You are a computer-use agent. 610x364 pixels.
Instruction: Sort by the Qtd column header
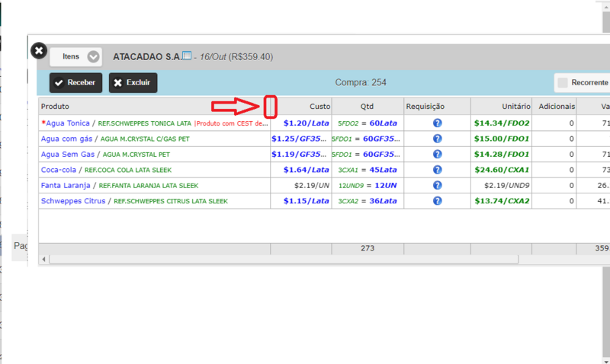[x=368, y=107]
